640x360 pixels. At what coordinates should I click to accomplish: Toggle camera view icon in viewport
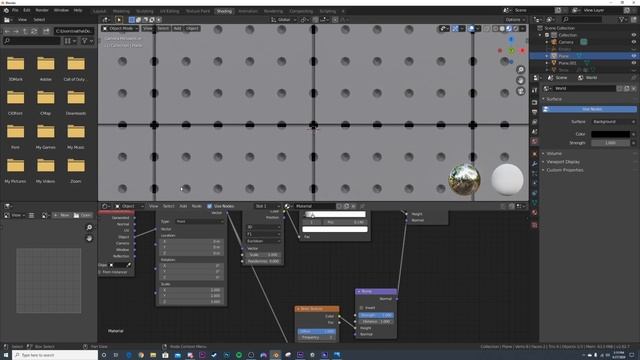(x=520, y=91)
